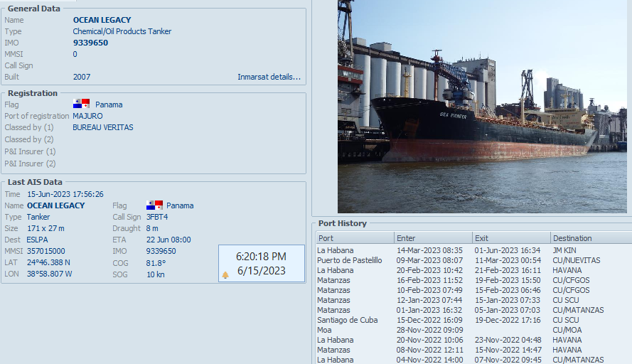The image size is (632, 364).
Task: Select the Panama flag name in Registration
Action: tap(109, 105)
